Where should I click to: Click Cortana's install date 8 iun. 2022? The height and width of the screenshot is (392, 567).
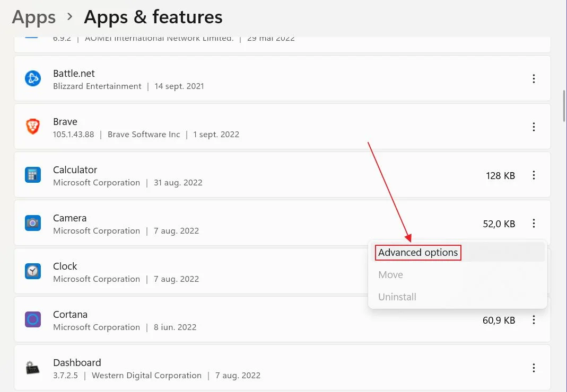(x=175, y=327)
